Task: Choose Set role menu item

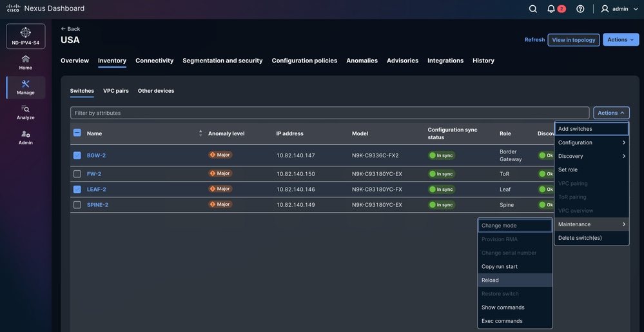Action: (591, 170)
